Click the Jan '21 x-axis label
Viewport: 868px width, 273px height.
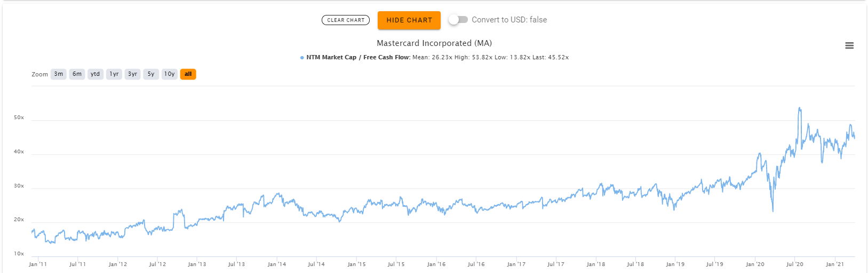tap(835, 264)
